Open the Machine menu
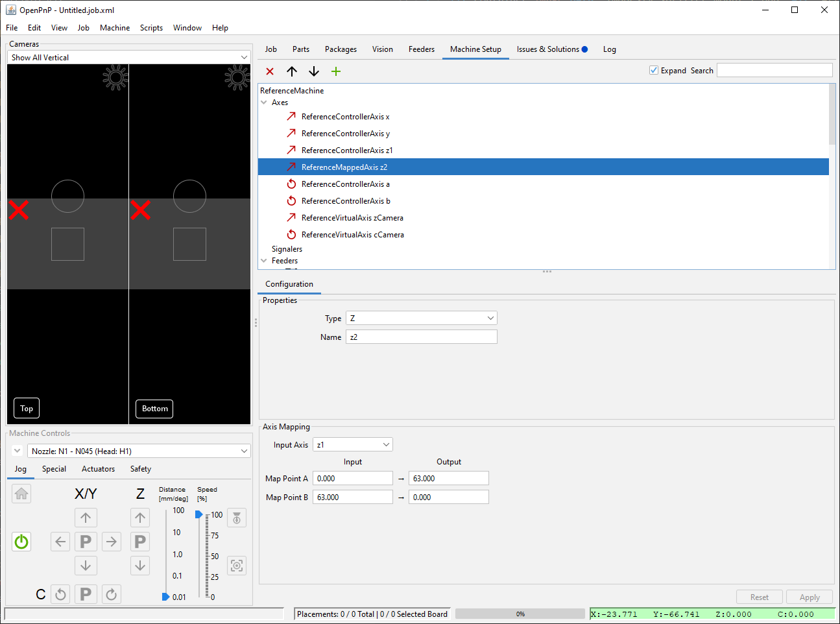The height and width of the screenshot is (624, 840). pos(115,28)
